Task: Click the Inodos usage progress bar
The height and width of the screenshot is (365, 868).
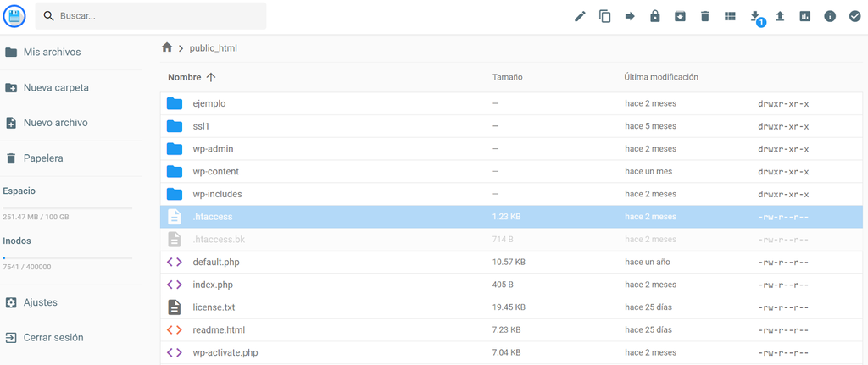Action: (x=68, y=257)
